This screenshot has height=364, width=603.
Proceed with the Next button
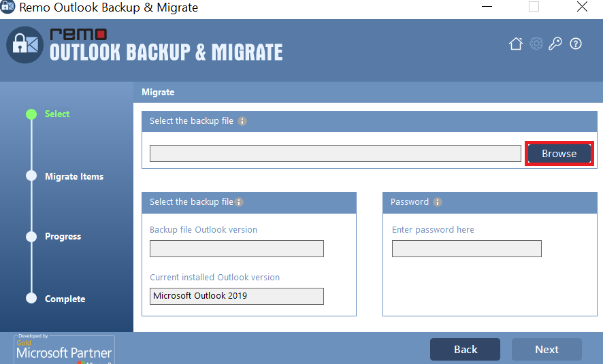point(547,350)
